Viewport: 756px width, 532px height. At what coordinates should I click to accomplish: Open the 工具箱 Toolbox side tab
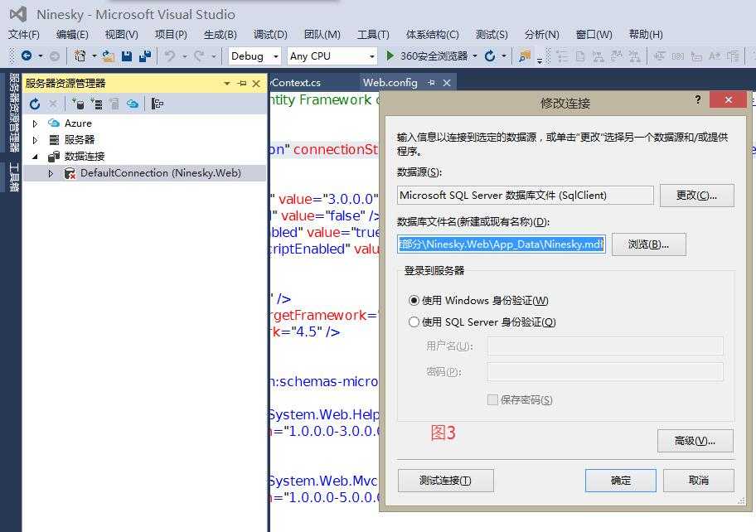13,177
